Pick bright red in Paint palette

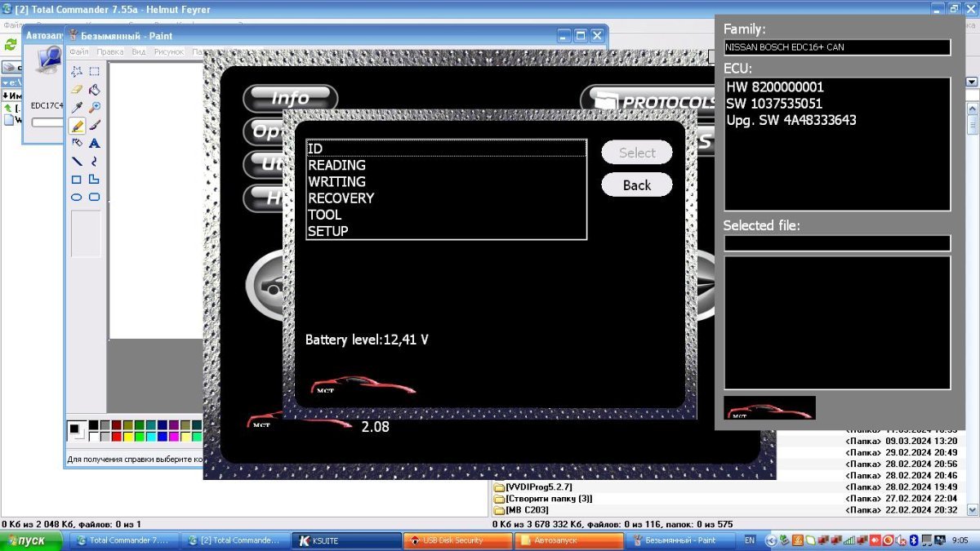(116, 437)
